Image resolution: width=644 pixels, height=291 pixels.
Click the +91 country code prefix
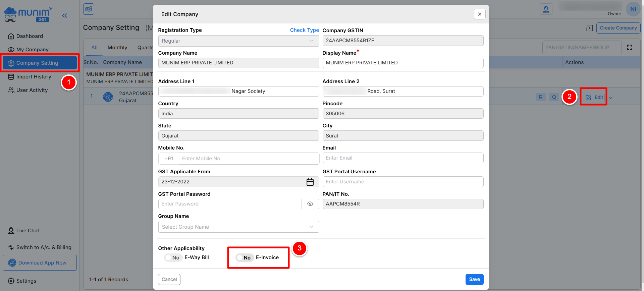[x=169, y=159]
